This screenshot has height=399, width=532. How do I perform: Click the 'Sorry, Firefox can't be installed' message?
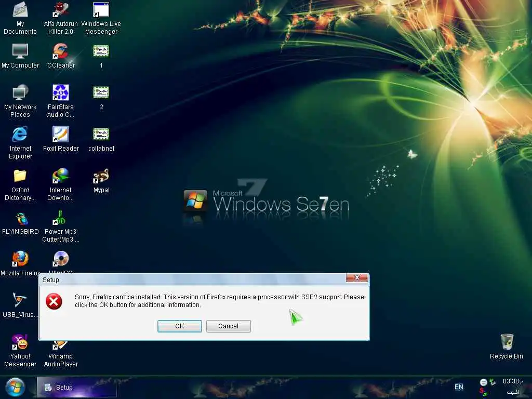tap(219, 301)
